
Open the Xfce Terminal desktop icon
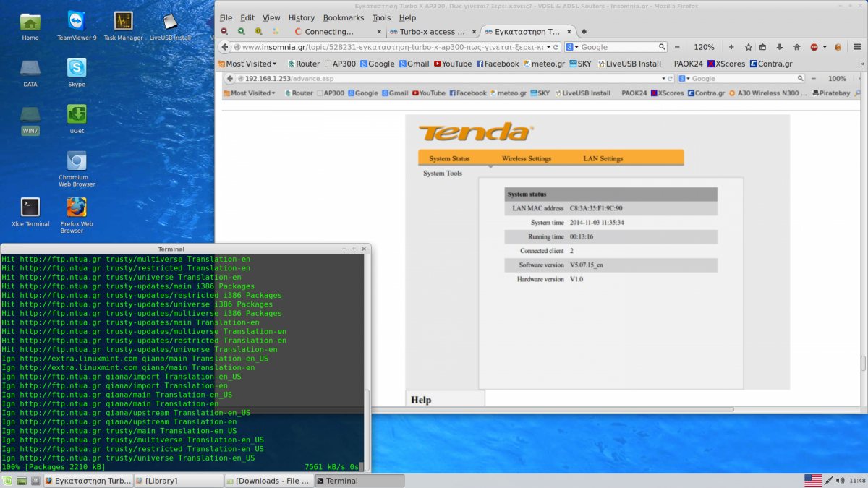click(30, 212)
